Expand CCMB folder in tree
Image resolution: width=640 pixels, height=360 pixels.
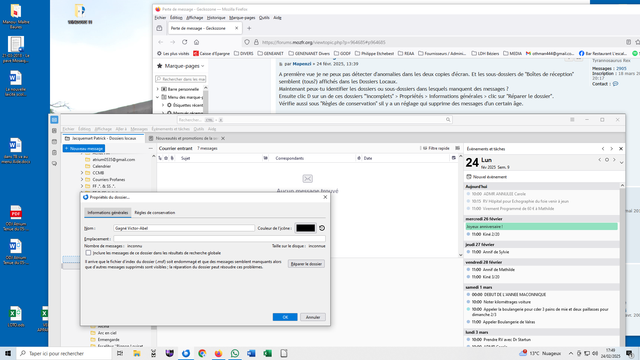point(82,173)
